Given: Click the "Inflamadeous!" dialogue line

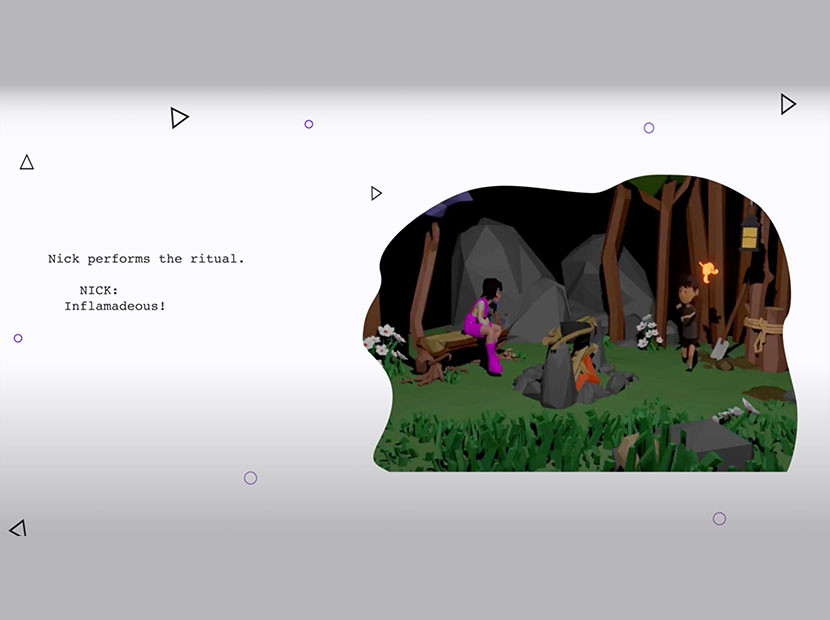Looking at the screenshot, I should (x=115, y=306).
